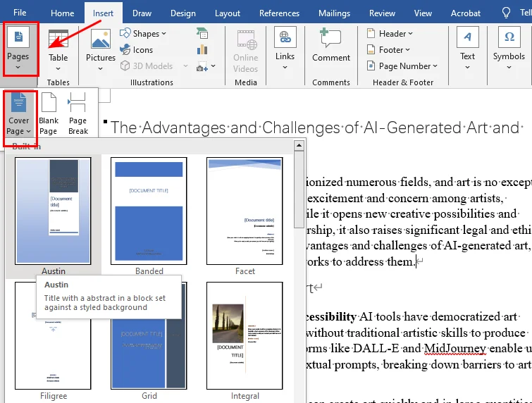This screenshot has height=403, width=532.
Task: Open the Footer dropdown
Action: [389, 50]
